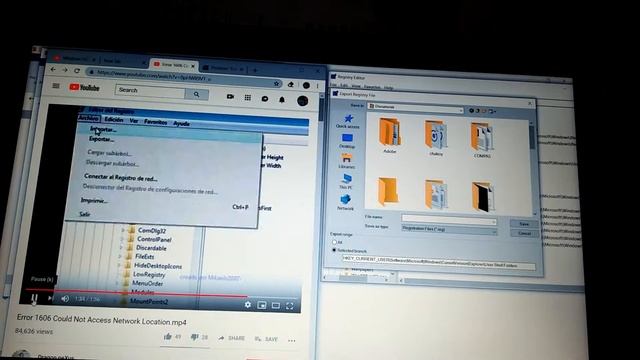Viewport: 640px width, 360px height.
Task: Open YouTube notifications bell
Action: click(282, 99)
